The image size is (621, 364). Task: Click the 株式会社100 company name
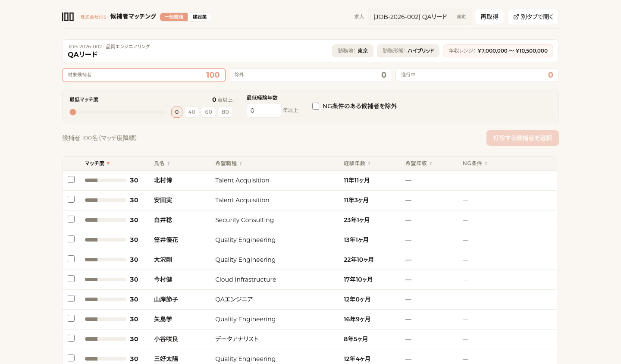tap(94, 17)
